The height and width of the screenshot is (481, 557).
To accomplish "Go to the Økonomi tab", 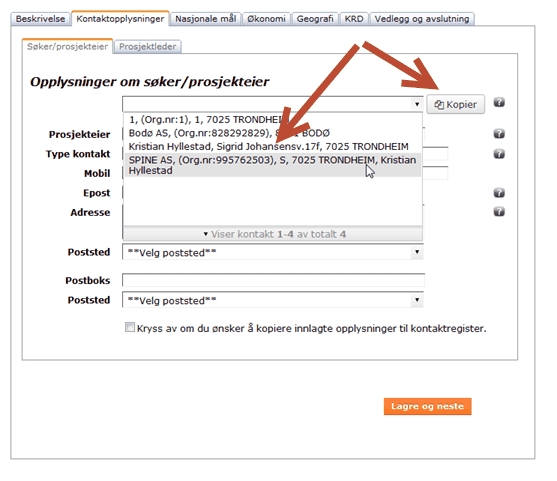I will tap(266, 19).
